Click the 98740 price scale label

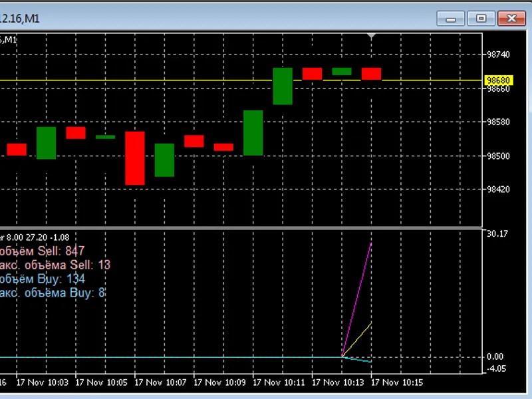[498, 55]
